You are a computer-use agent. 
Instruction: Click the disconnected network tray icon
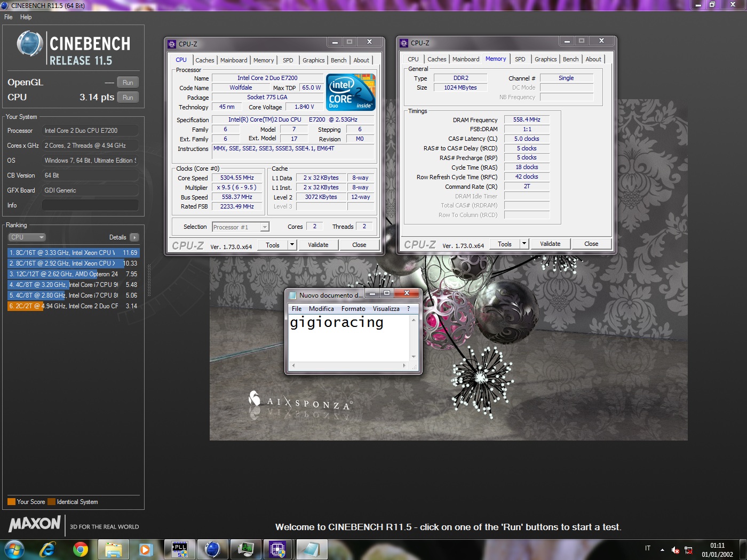[688, 550]
